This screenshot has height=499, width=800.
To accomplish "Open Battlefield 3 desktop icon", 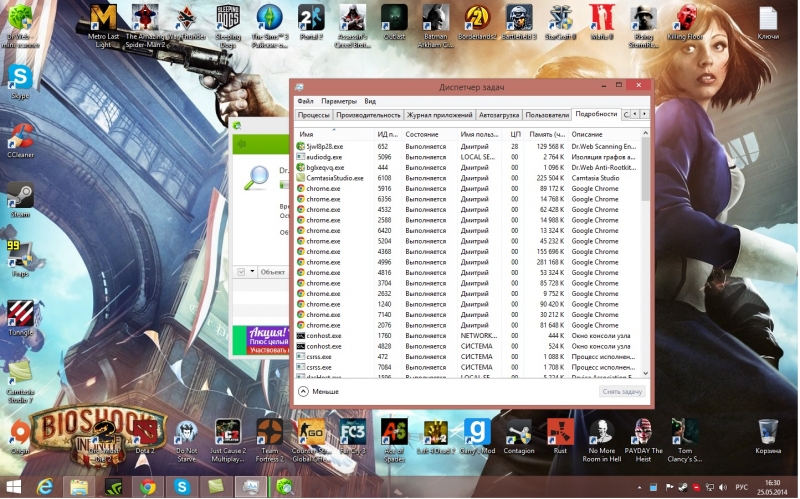I will click(x=519, y=23).
